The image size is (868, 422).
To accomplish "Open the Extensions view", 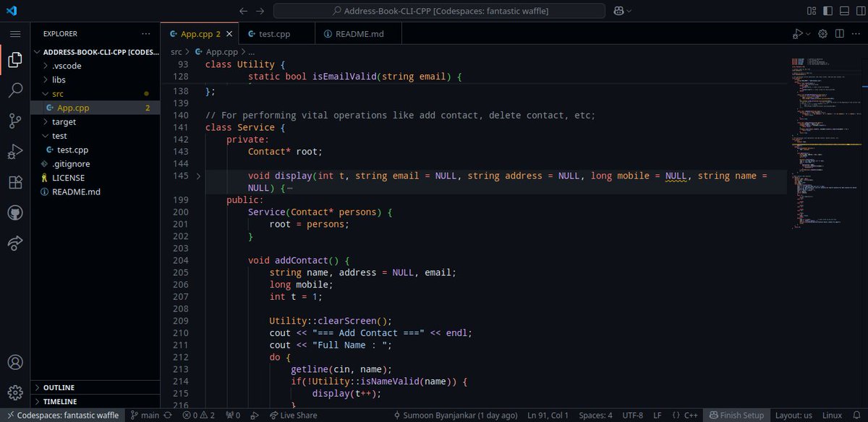I will click(15, 182).
